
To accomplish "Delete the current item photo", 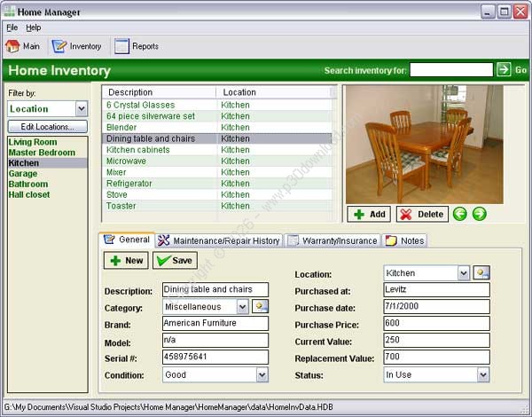I will click(x=422, y=215).
